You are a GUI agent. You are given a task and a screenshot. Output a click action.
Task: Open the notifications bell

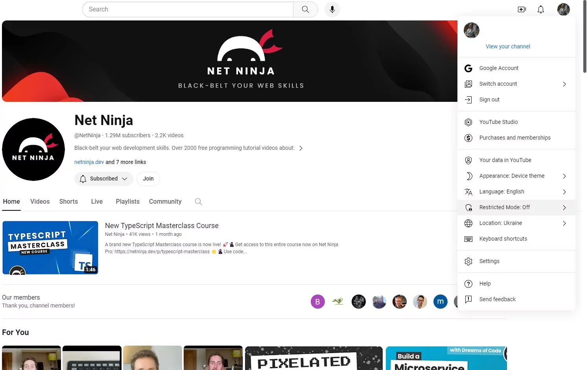click(x=541, y=9)
